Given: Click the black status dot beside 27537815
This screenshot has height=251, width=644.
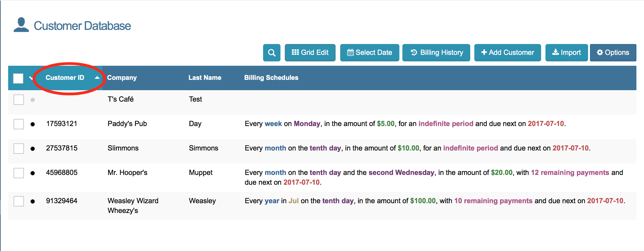Looking at the screenshot, I should [x=33, y=149].
